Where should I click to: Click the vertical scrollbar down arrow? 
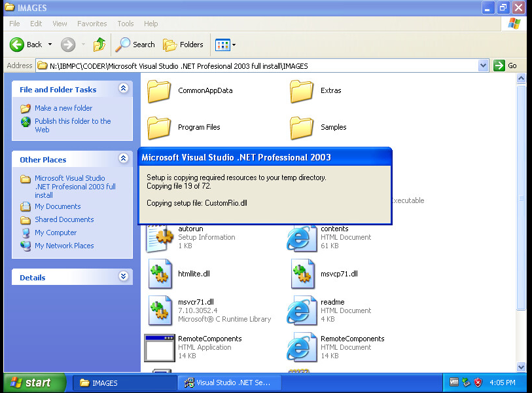tap(522, 367)
